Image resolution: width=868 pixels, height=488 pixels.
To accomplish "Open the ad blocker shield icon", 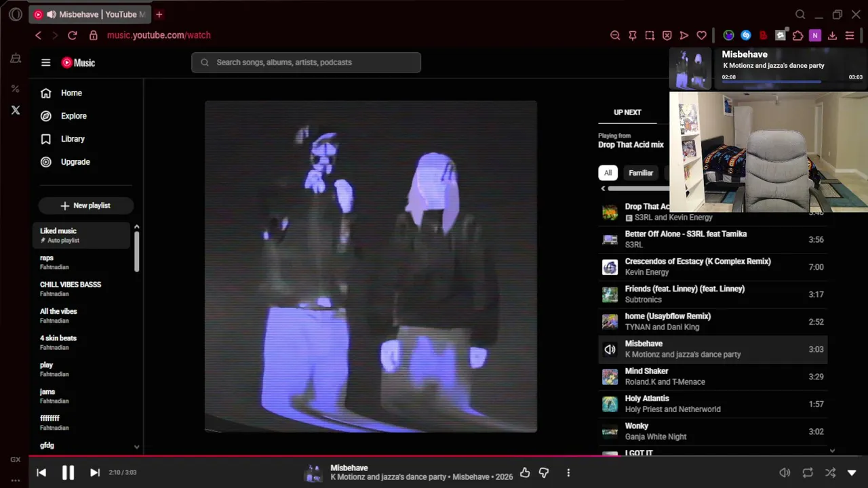I will tap(667, 35).
